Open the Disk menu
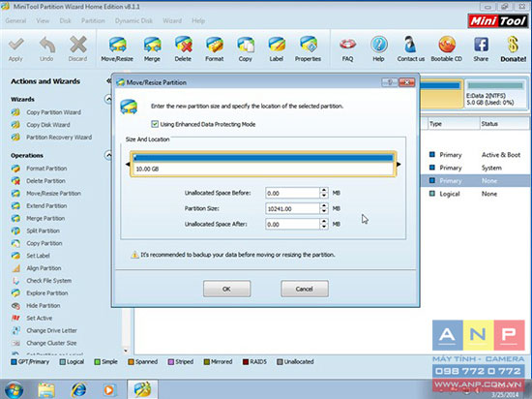This screenshot has height=399, width=532. click(66, 20)
